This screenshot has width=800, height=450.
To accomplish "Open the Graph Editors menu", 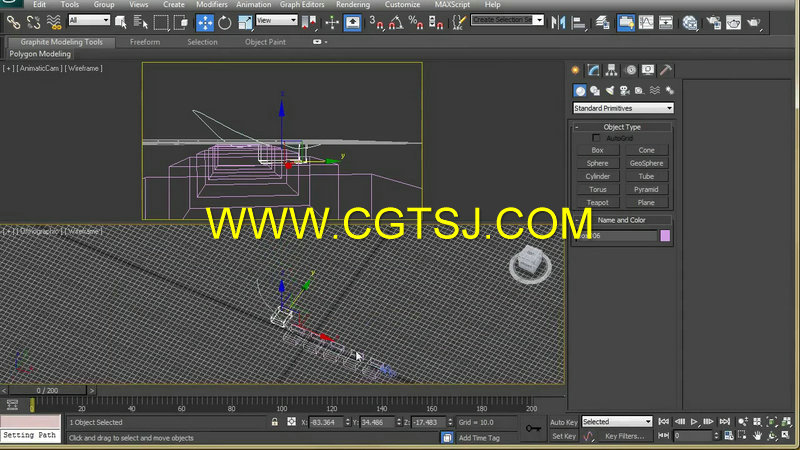I will pos(302,4).
